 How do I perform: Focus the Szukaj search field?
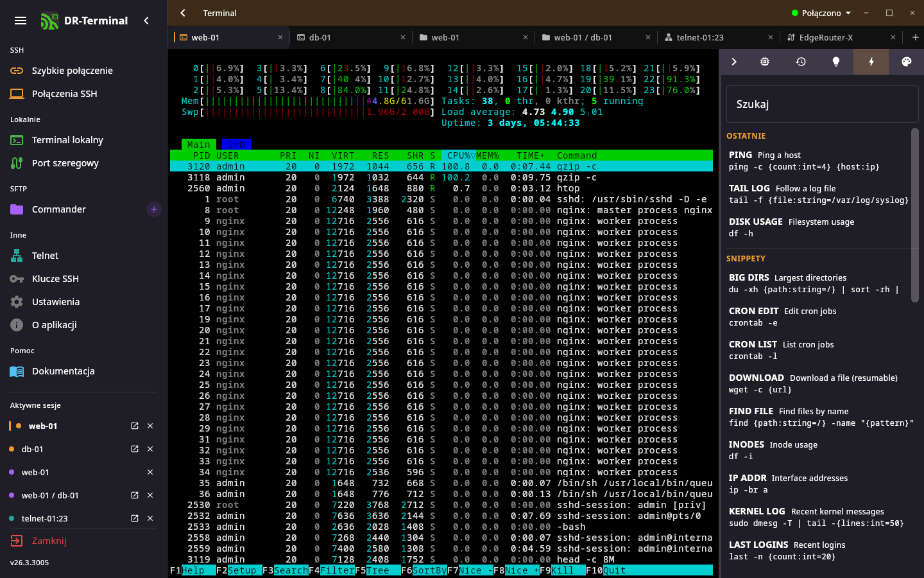point(823,104)
